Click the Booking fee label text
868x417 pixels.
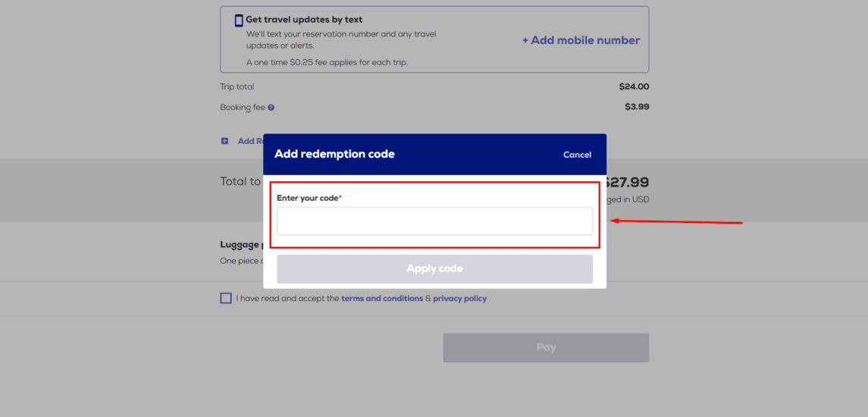click(x=243, y=108)
